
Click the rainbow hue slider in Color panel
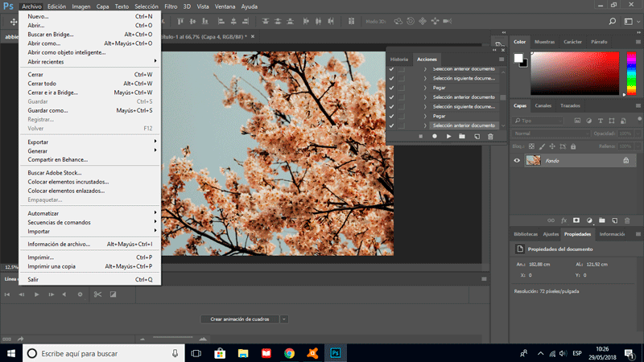point(631,72)
